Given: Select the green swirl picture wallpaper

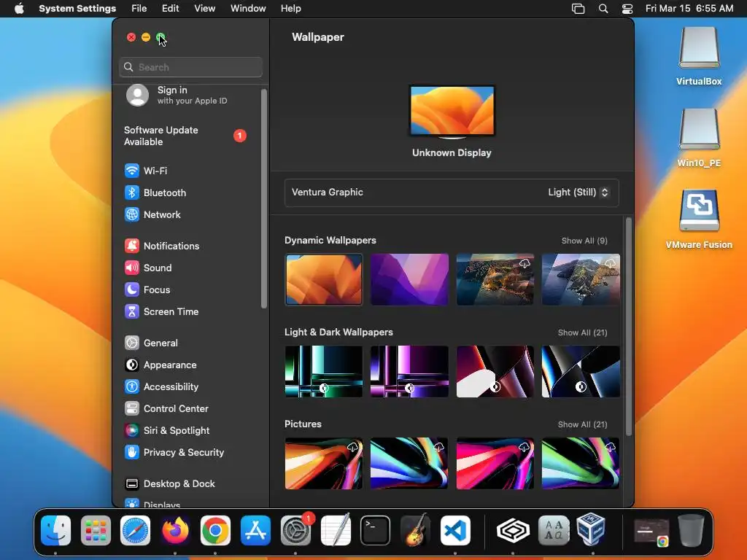Looking at the screenshot, I should [581, 463].
